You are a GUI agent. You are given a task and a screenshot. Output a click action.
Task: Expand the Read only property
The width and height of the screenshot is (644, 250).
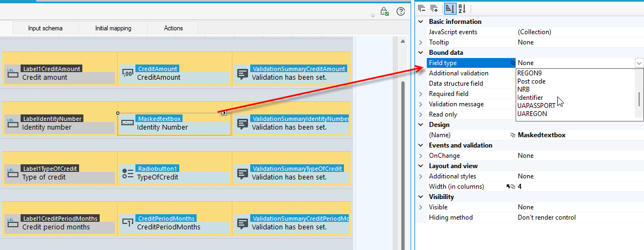[x=420, y=114]
